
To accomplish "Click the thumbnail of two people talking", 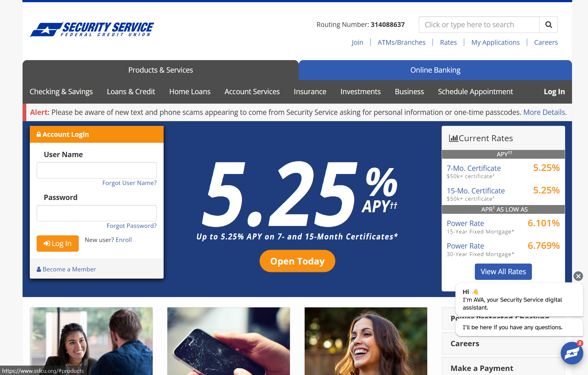I will 91,341.
